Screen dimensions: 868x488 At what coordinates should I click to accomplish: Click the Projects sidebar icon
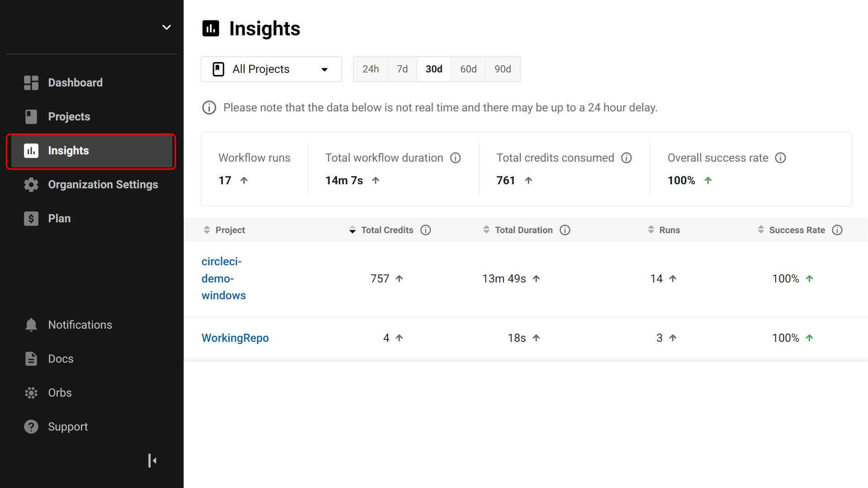30,116
